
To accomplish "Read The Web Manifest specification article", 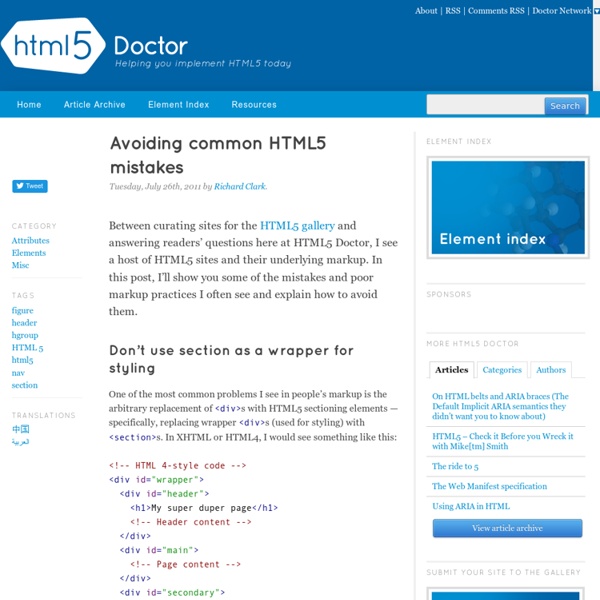I will click(489, 486).
